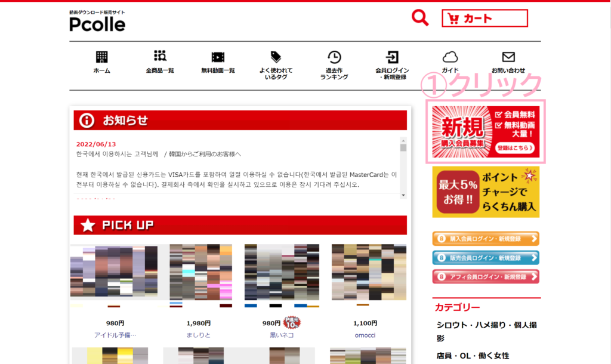Go to ホーム via grid icon
Screen dimensions: 611x364
coord(102,57)
